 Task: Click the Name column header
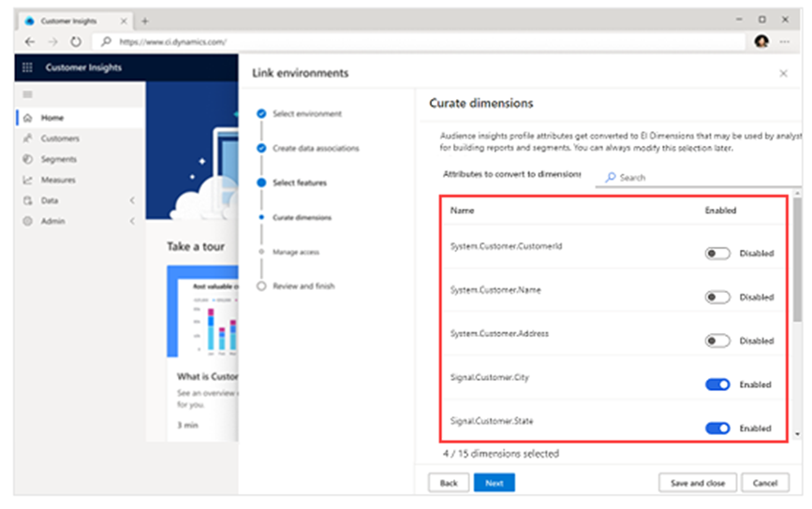tap(462, 211)
